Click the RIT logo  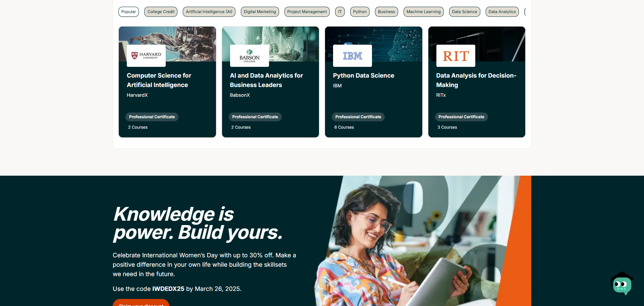tap(455, 56)
